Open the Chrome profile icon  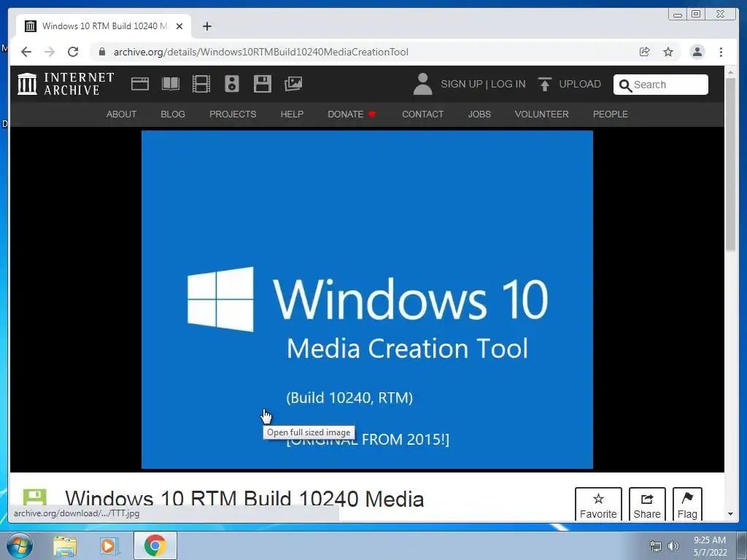[x=697, y=52]
